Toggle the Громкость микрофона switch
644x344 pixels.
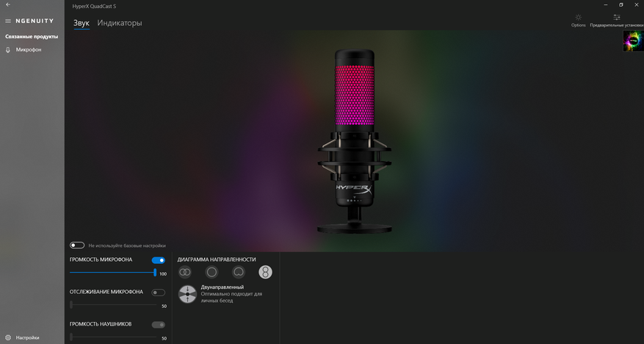click(x=158, y=260)
